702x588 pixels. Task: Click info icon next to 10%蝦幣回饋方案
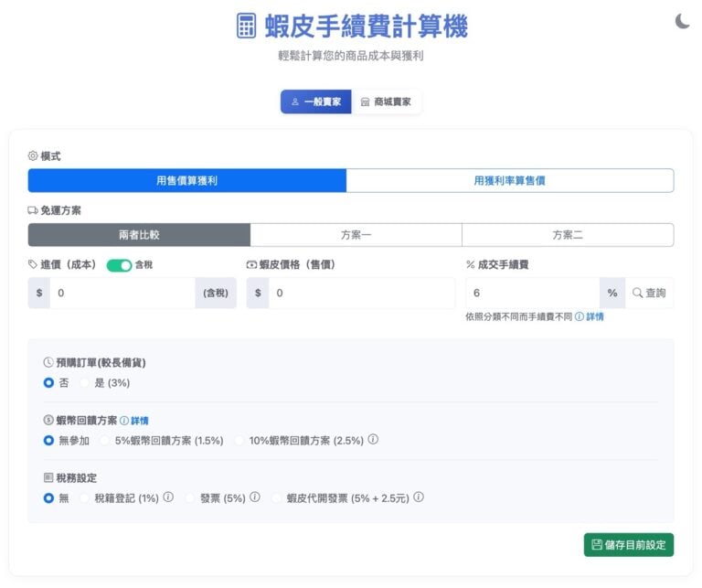coord(373,439)
